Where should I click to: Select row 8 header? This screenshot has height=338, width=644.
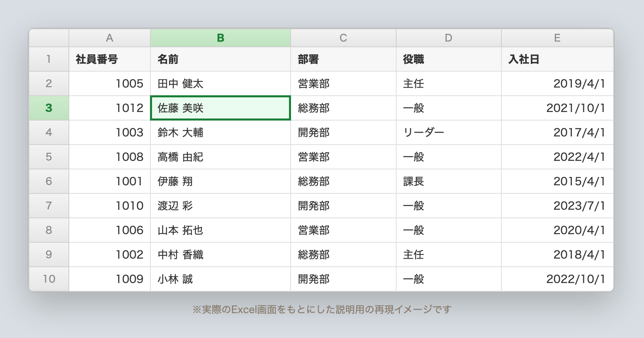49,230
